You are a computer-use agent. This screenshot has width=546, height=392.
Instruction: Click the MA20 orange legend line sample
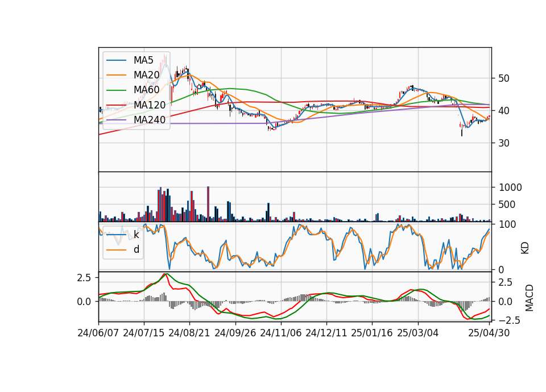click(117, 75)
